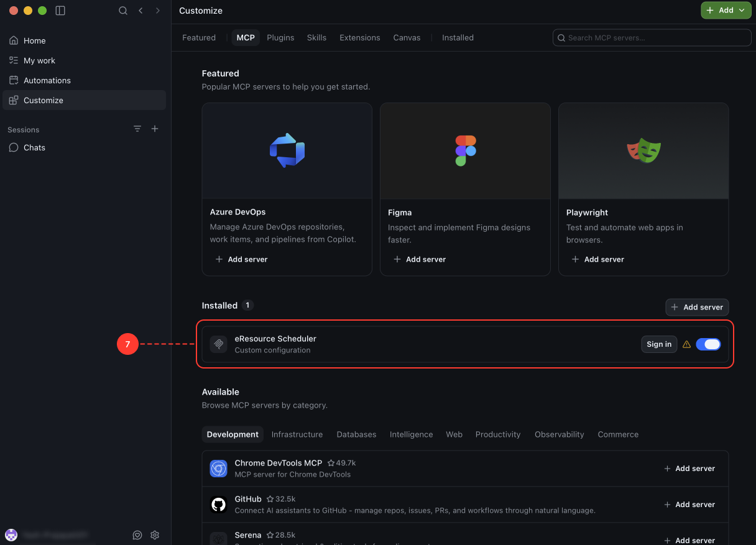This screenshot has width=756, height=545.
Task: Click the eResource Scheduler server icon
Action: [218, 344]
